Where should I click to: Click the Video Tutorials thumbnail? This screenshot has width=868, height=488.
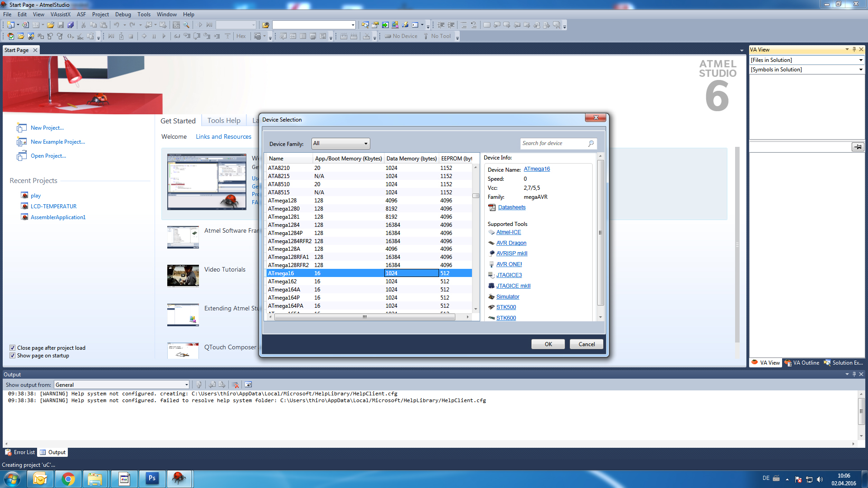point(183,276)
